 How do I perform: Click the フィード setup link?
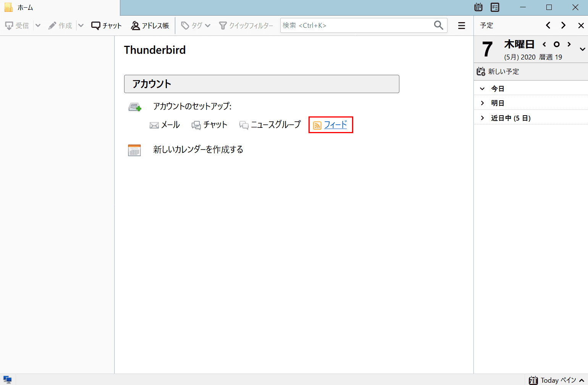(330, 125)
